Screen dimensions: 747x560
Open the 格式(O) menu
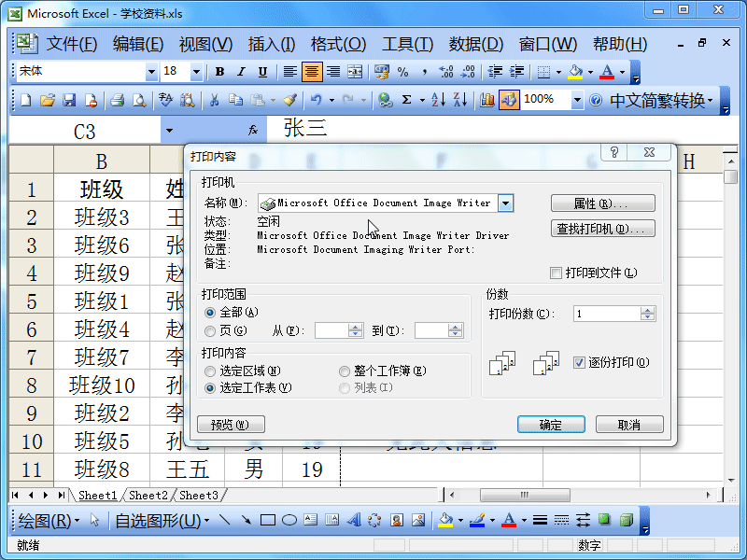click(338, 44)
